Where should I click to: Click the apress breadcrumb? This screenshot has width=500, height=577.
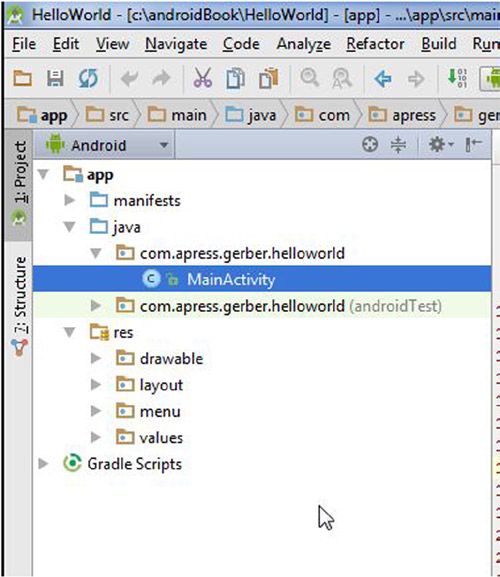click(x=402, y=116)
